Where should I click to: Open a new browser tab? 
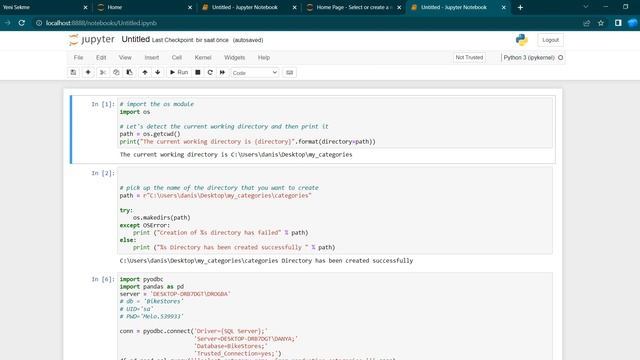(x=520, y=7)
